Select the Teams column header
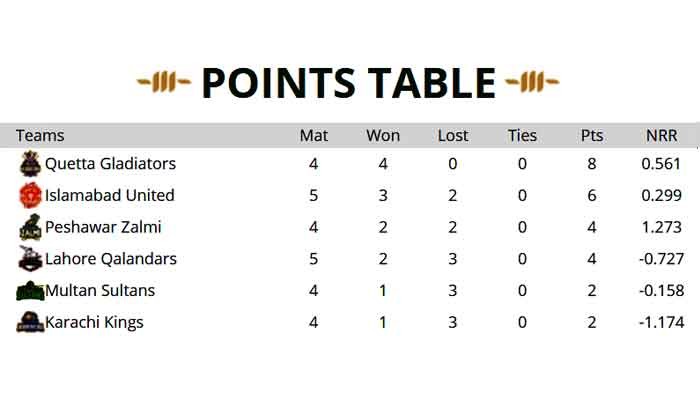Image resolution: width=700 pixels, height=400 pixels. 40,136
